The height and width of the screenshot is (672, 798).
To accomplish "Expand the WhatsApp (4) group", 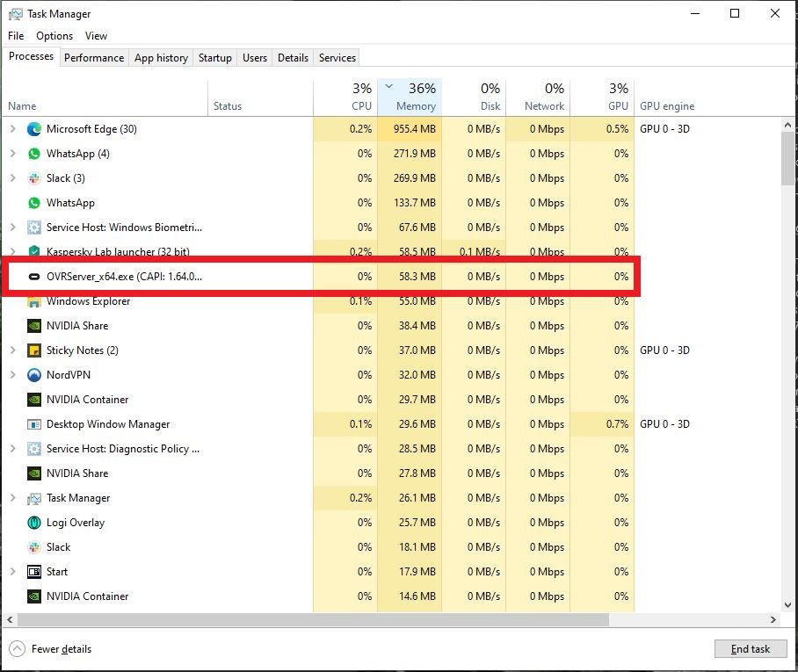I will tap(12, 154).
